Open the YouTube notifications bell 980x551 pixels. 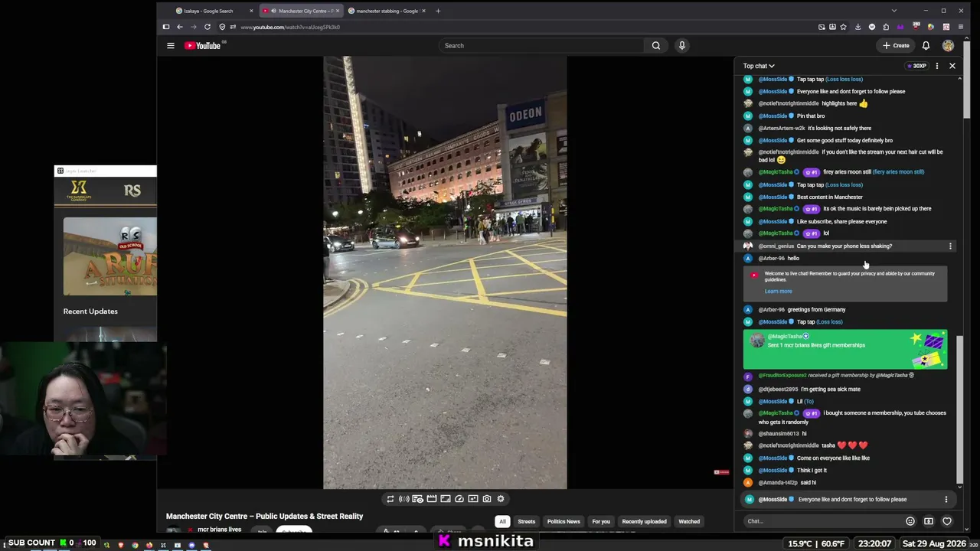[x=926, y=46]
